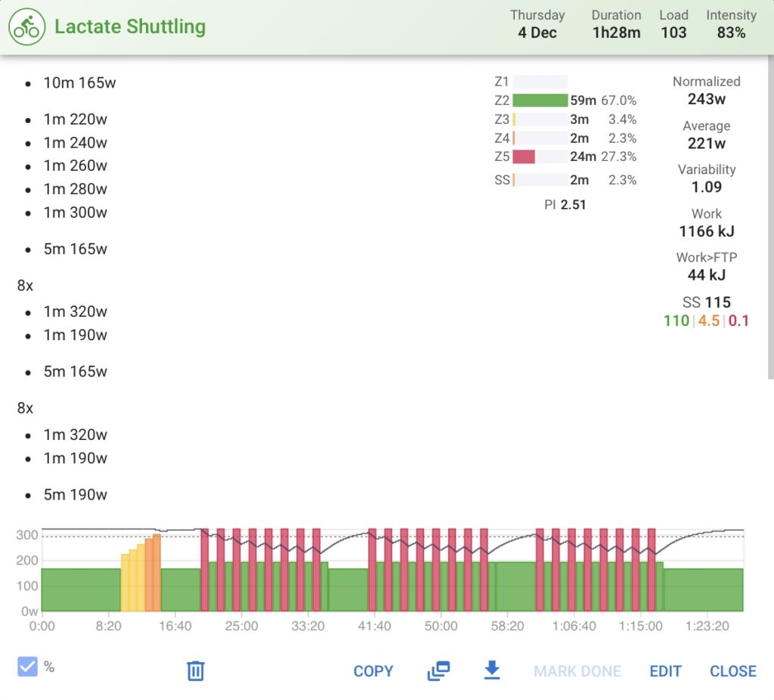
Task: Click the Z5 red zone bar
Action: point(525,156)
